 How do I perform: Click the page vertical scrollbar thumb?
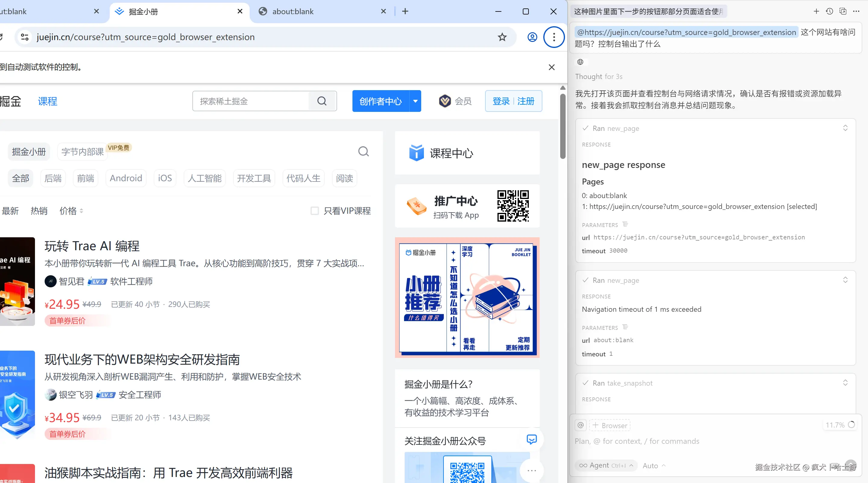pos(562,126)
